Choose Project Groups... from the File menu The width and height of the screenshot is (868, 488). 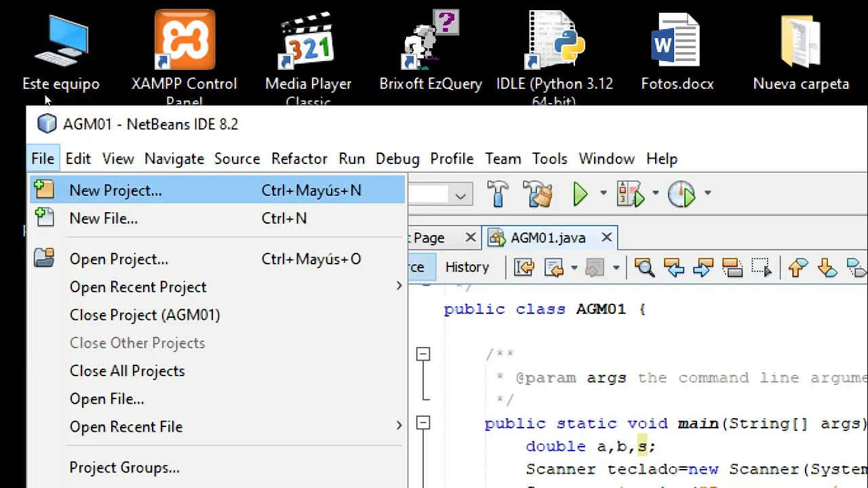(x=217, y=468)
